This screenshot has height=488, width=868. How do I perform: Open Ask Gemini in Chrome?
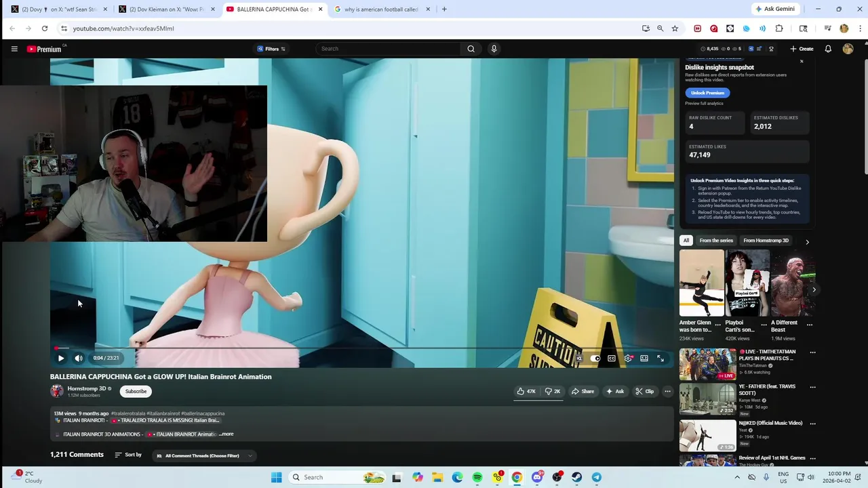(775, 9)
